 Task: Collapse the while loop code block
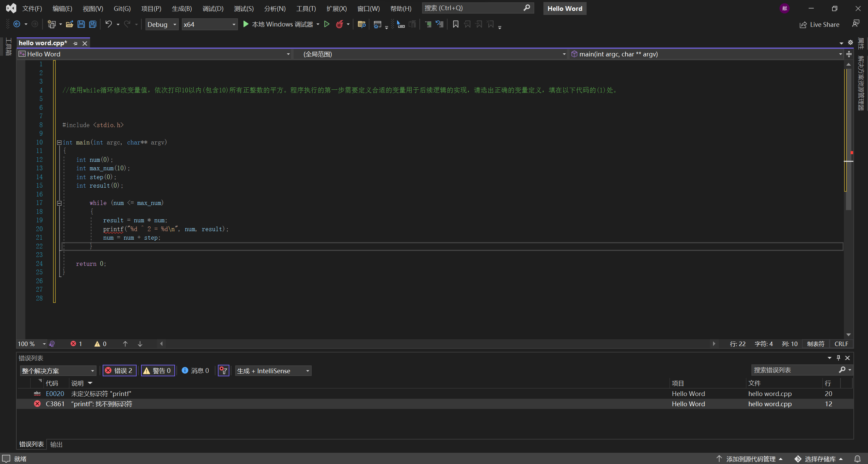pyautogui.click(x=59, y=203)
